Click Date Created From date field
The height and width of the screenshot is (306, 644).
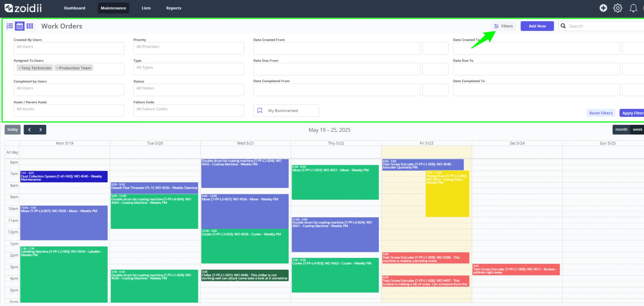(337, 49)
